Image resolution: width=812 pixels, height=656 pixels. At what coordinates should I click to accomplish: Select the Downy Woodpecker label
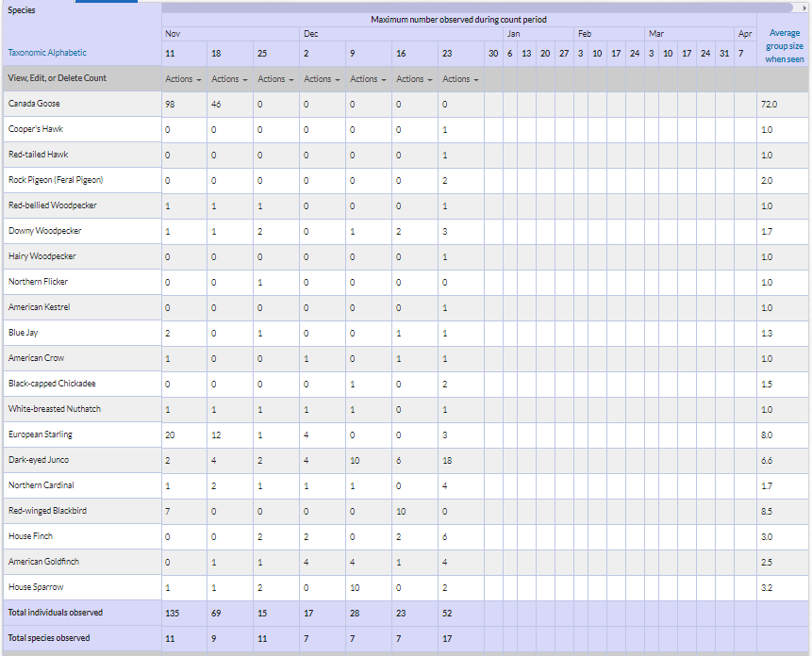click(x=45, y=231)
